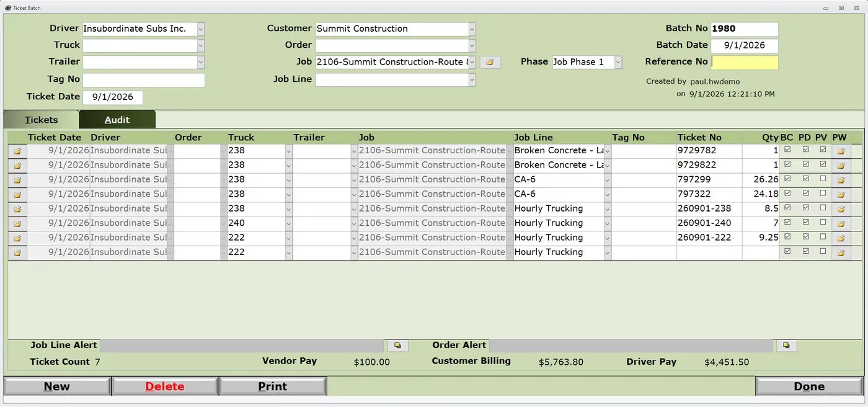This screenshot has width=868, height=407.
Task: Toggle PD checkbox for ticket 9729822
Action: (805, 164)
